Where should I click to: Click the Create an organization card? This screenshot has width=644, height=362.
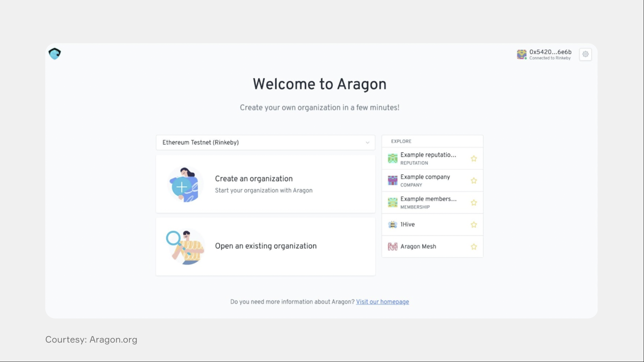click(x=266, y=184)
